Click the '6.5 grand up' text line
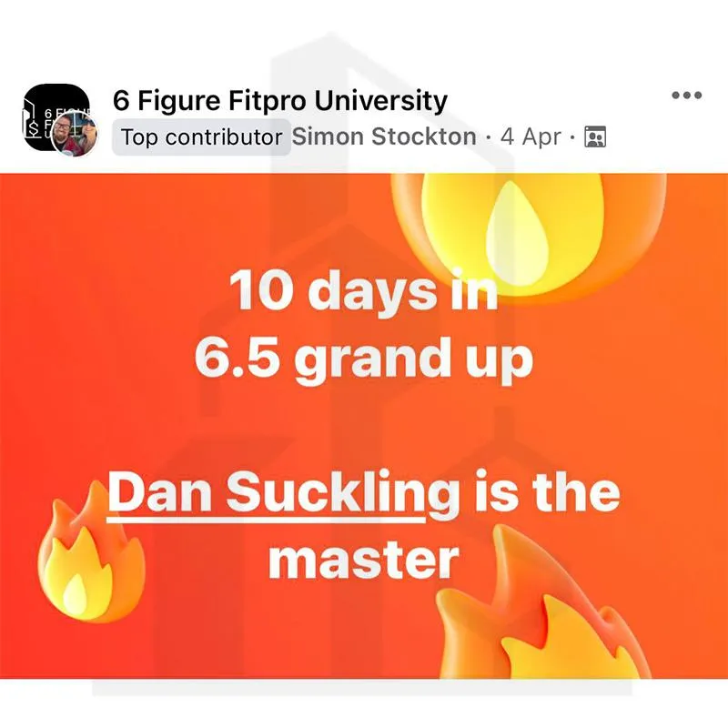The height and width of the screenshot is (728, 728). click(x=363, y=359)
